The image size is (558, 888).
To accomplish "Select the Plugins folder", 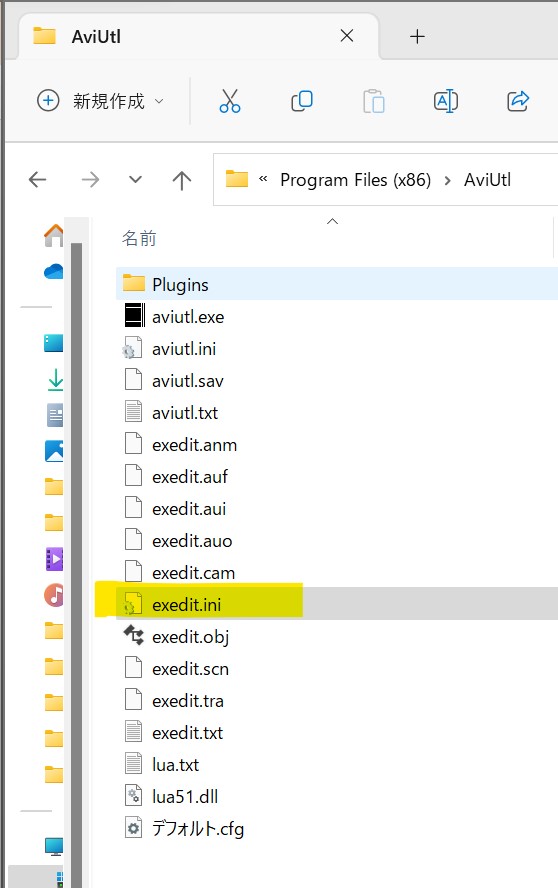I will pos(337,284).
